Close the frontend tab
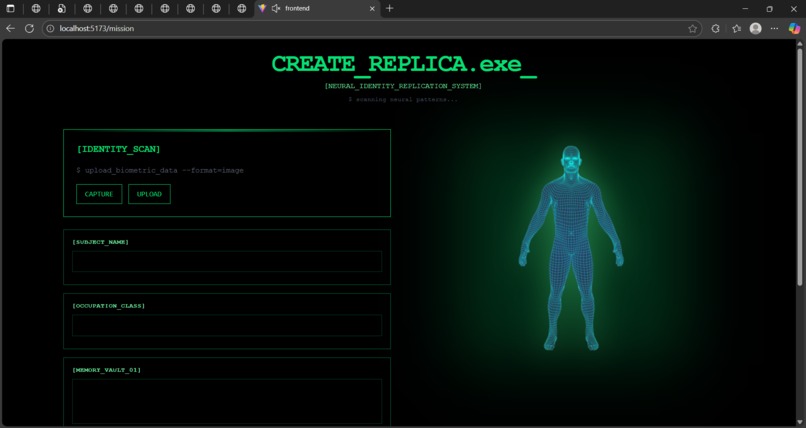806x428 pixels. (373, 8)
